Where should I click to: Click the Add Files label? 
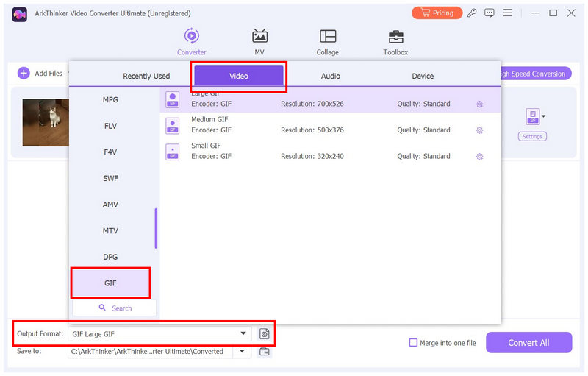[49, 74]
